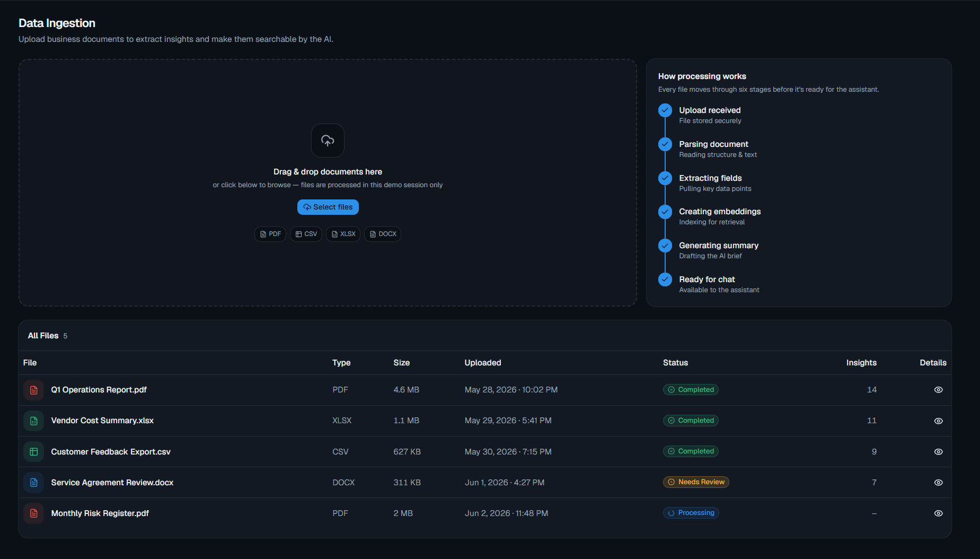Click Completed status badge for Vendor Cost Summary
Viewport: 980px width, 559px height.
(x=691, y=421)
